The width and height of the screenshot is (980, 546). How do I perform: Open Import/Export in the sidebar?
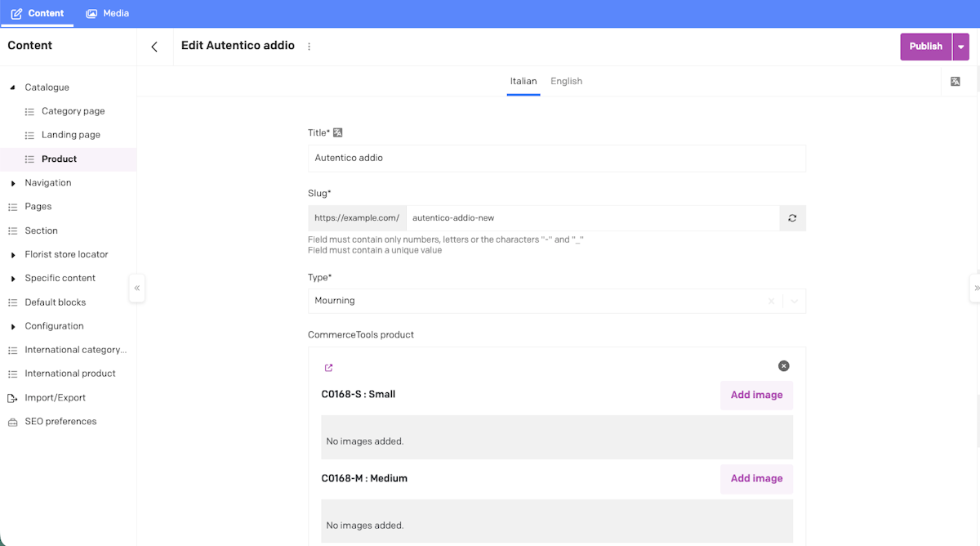55,398
